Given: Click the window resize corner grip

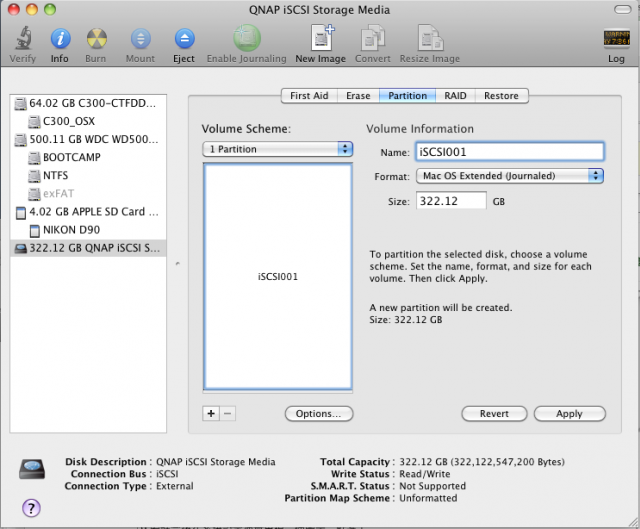Looking at the screenshot, I should [633, 522].
